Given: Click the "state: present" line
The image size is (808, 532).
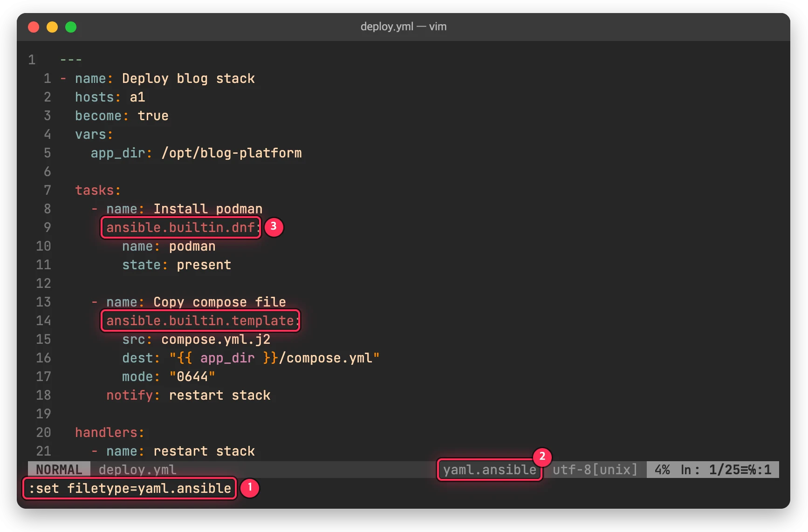Looking at the screenshot, I should (x=177, y=265).
